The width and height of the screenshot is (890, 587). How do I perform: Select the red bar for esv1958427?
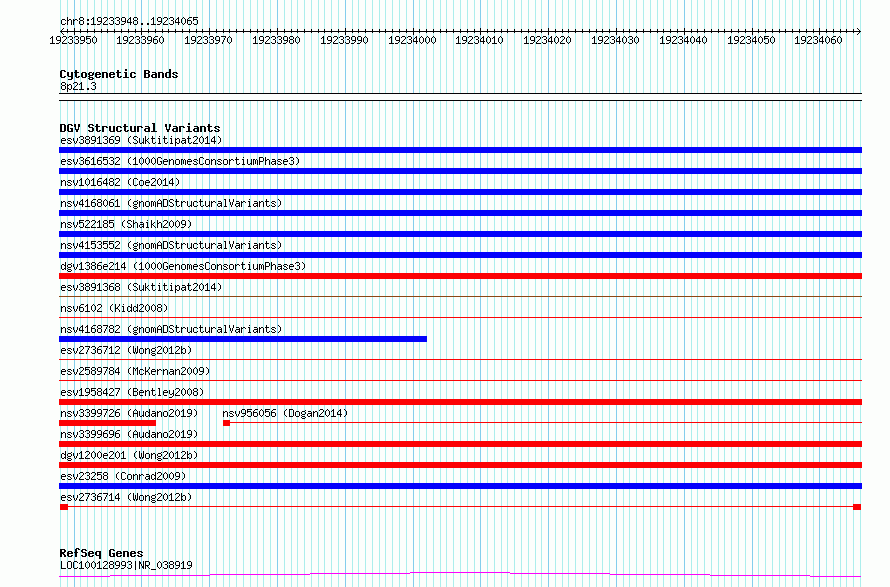460,402
